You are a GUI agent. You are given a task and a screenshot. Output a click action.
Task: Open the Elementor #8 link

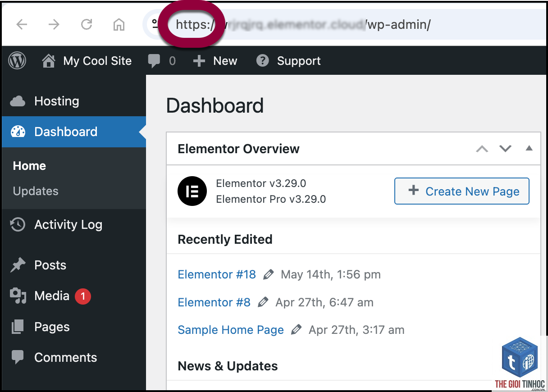point(214,302)
